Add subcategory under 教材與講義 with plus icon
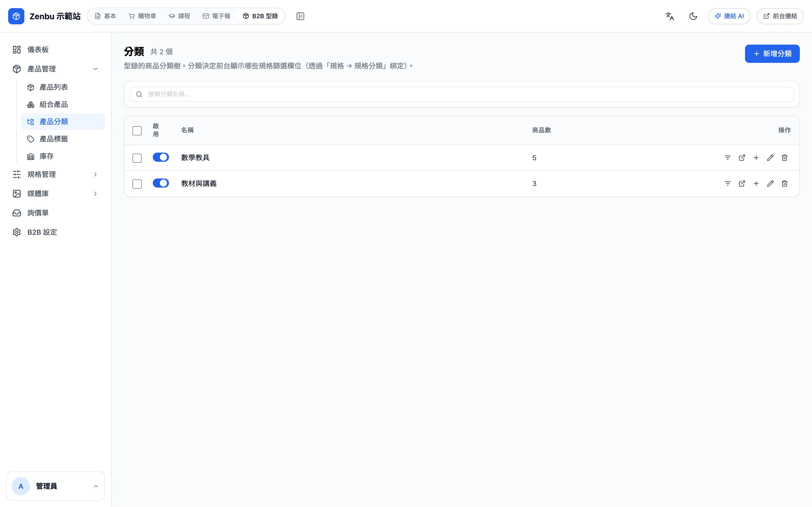Image resolution: width=812 pixels, height=507 pixels. (756, 184)
